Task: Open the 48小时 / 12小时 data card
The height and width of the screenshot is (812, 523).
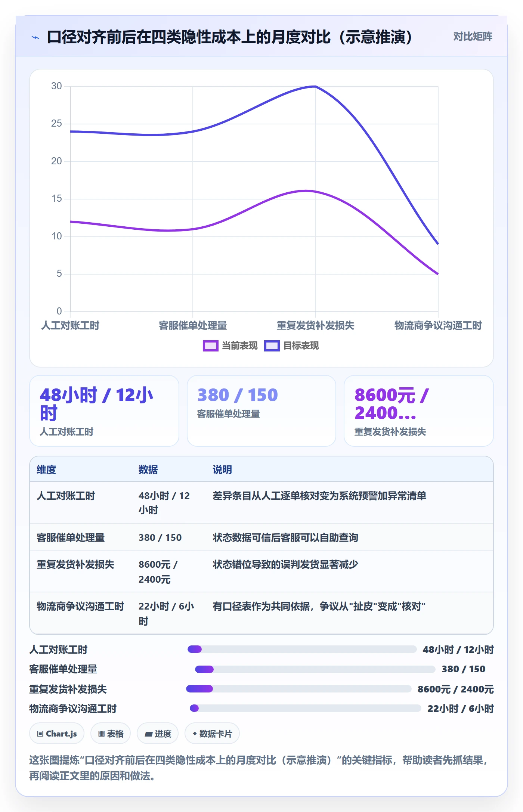Action: (x=104, y=411)
